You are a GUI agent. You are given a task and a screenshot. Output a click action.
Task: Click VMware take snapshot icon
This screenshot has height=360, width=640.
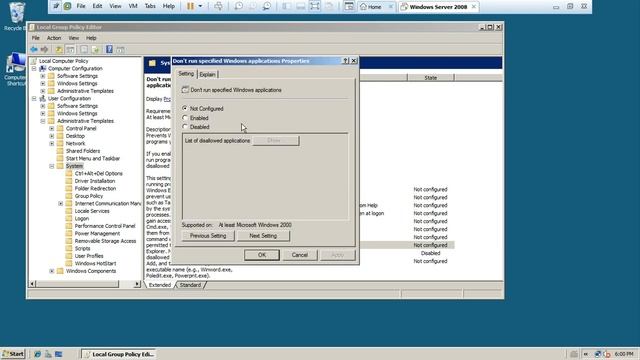pos(239,6)
